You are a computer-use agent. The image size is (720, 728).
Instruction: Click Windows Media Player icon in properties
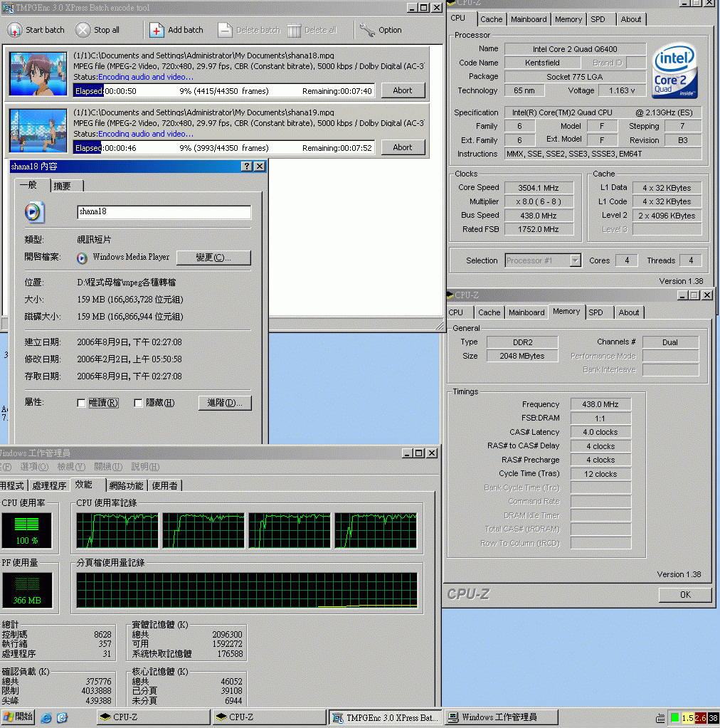(82, 258)
